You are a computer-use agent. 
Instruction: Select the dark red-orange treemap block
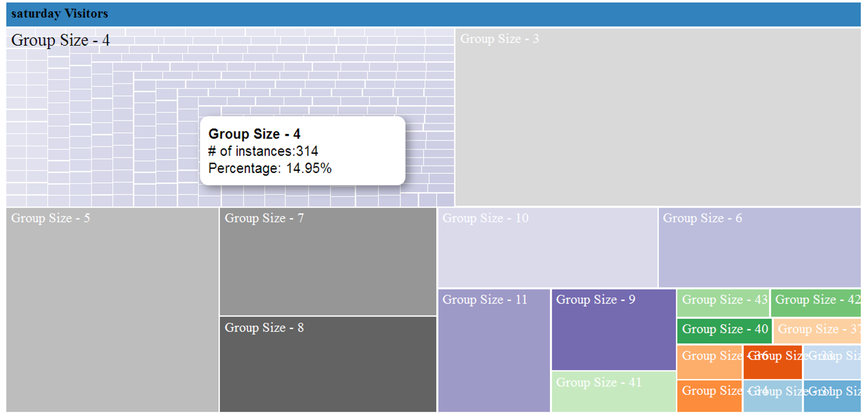coord(772,362)
